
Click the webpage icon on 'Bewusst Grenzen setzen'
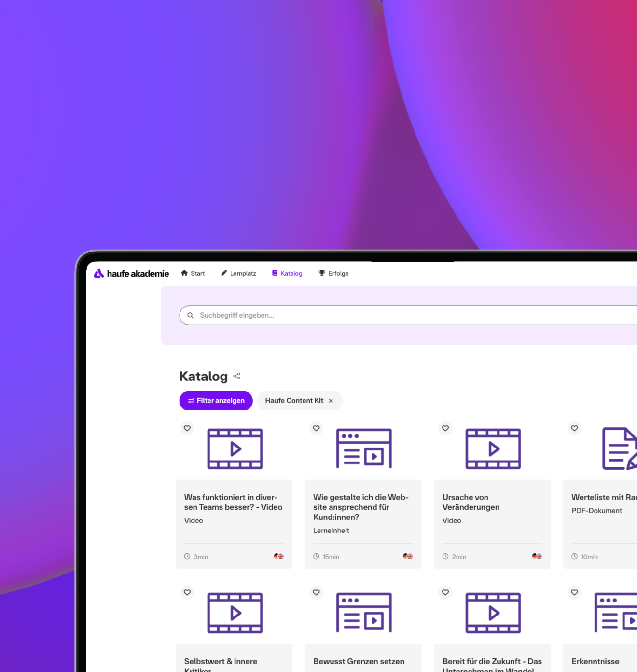tap(363, 613)
